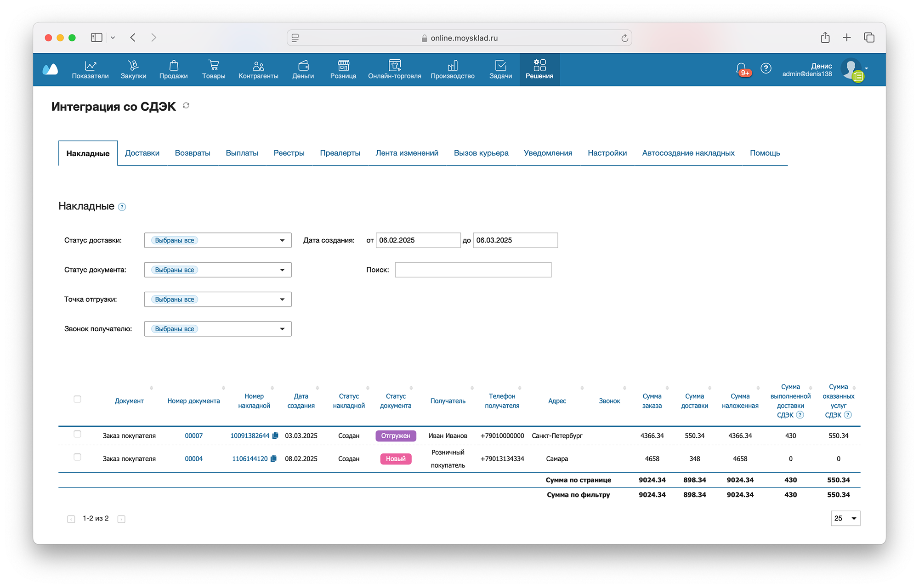Share page using Safari share icon
Screen dimensions: 919x588
(825, 38)
